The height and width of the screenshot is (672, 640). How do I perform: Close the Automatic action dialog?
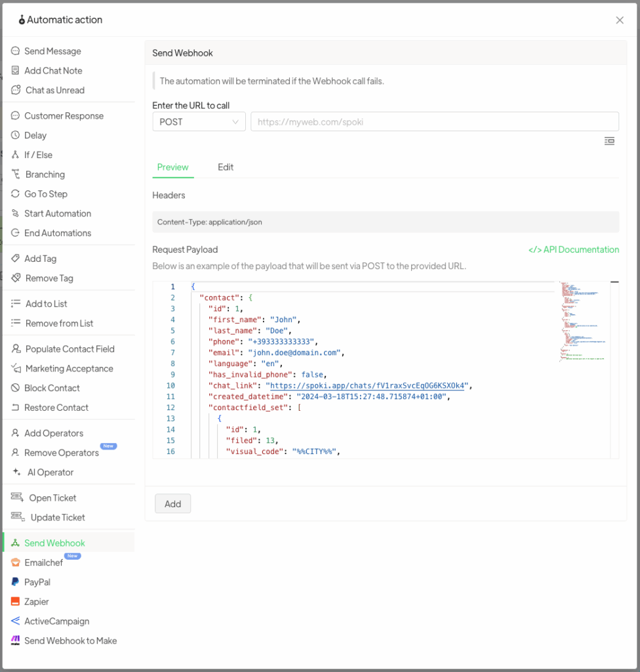(x=620, y=20)
